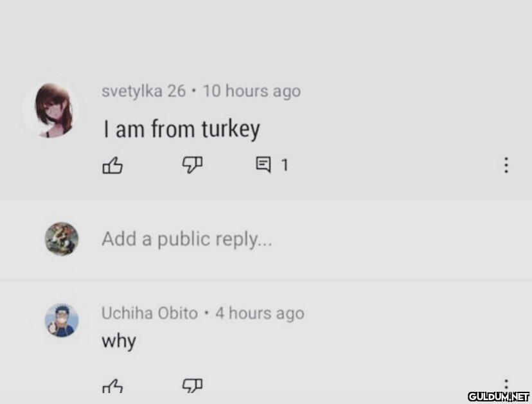This screenshot has width=532, height=404.
Task: Dislike Uchiha Obito's "why" reply
Action: (x=192, y=386)
